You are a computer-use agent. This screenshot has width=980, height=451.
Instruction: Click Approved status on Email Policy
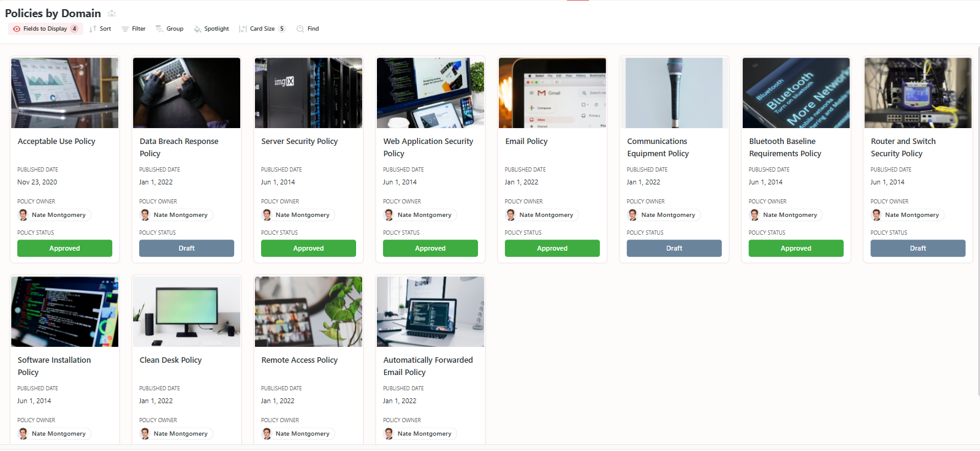pos(552,248)
